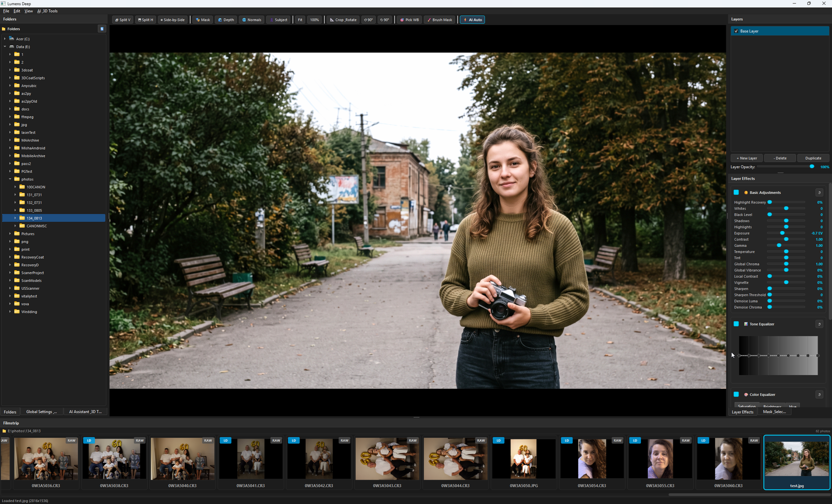Click the LD badge on 0W3A5050.JPG
Screen dimensions: 832x504
[x=499, y=440]
